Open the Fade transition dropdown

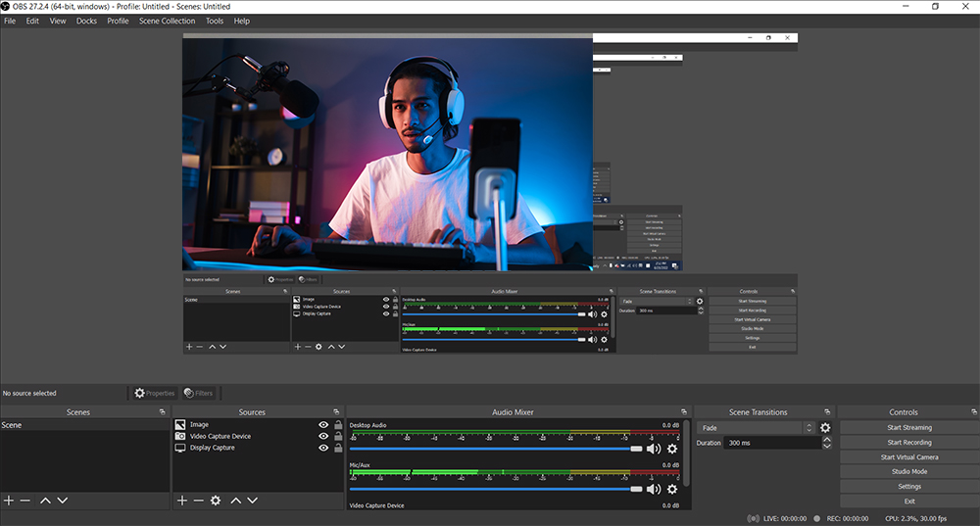pyautogui.click(x=755, y=428)
